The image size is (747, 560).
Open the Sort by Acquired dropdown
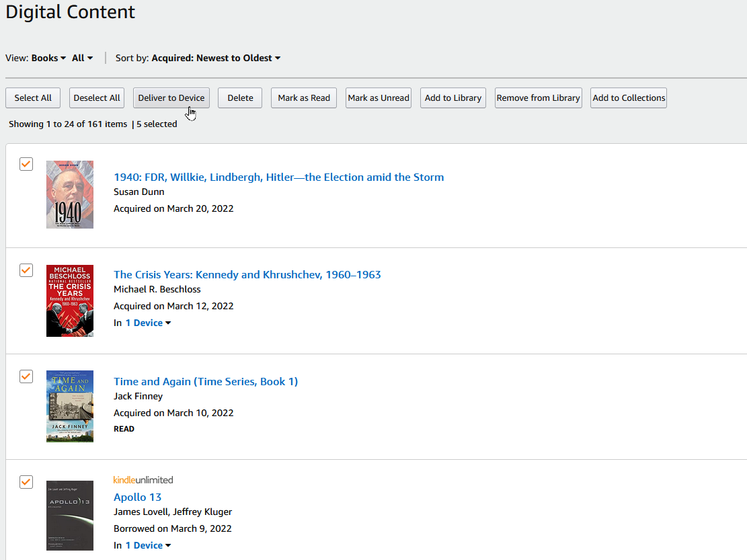pos(215,58)
